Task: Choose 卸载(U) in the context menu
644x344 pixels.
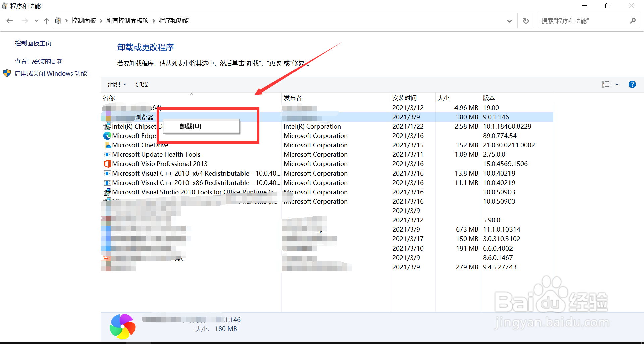Action: [202, 126]
